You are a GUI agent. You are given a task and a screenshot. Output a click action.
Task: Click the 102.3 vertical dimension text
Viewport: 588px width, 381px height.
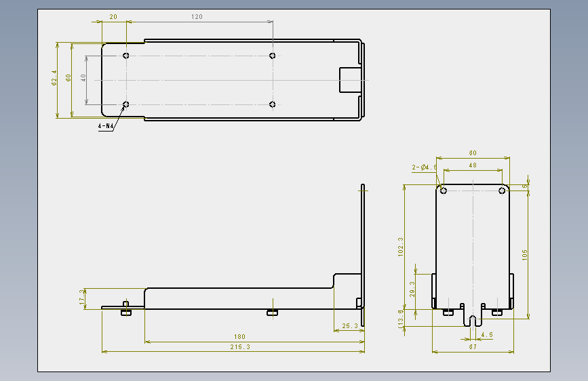401,247
